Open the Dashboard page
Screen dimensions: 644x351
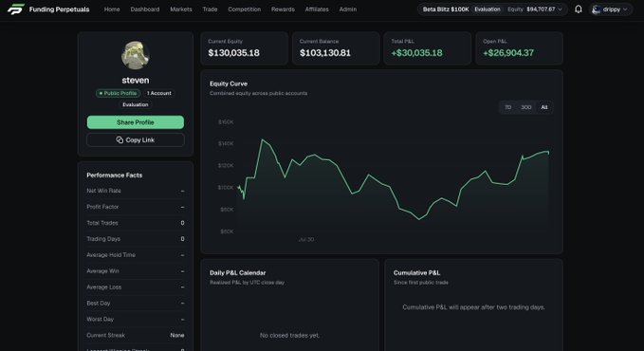pos(145,9)
